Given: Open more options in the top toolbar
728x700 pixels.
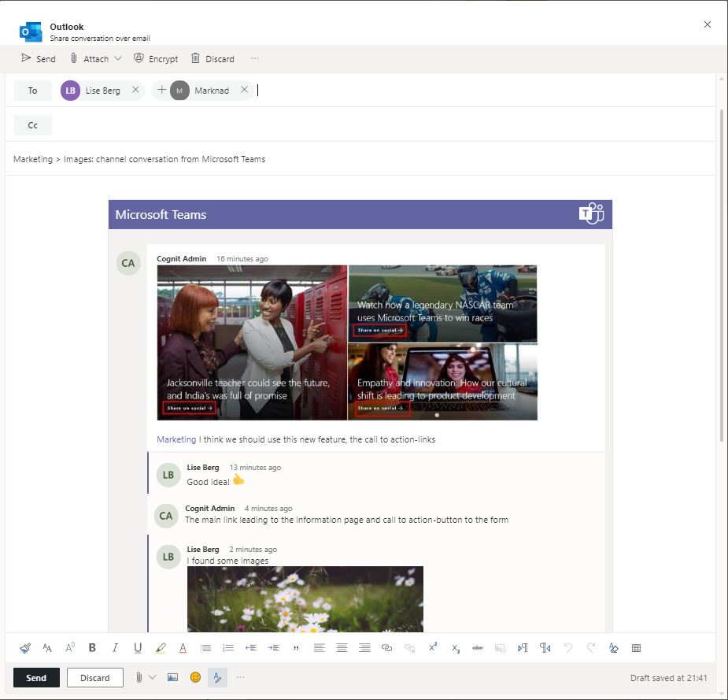Looking at the screenshot, I should 256,58.
